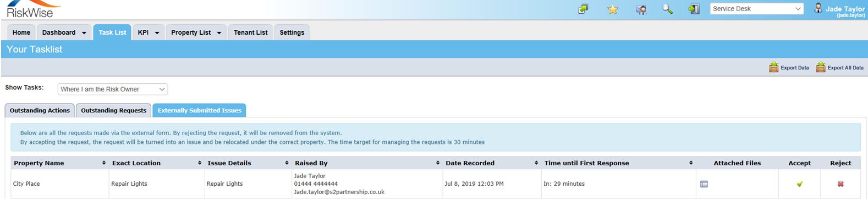Expand the Show Tasks risk owner dropdown

113,89
